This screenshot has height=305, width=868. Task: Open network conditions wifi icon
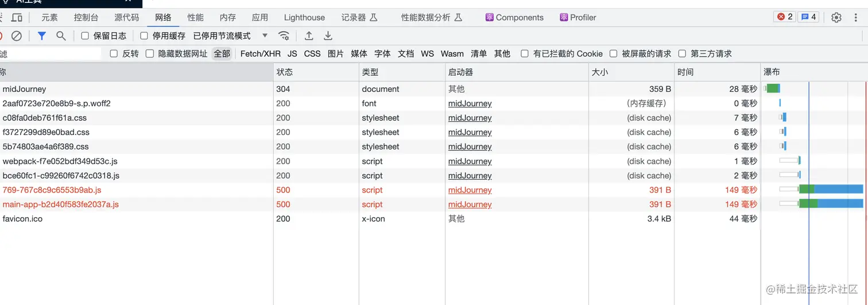pos(284,36)
